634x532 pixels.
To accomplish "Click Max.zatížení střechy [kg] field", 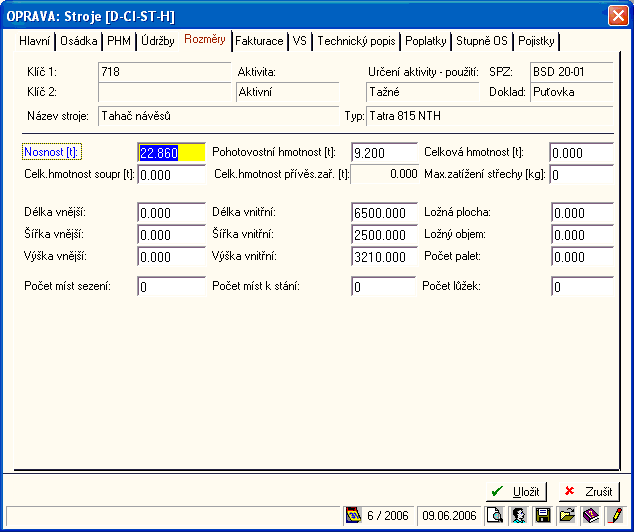I will coord(581,175).
